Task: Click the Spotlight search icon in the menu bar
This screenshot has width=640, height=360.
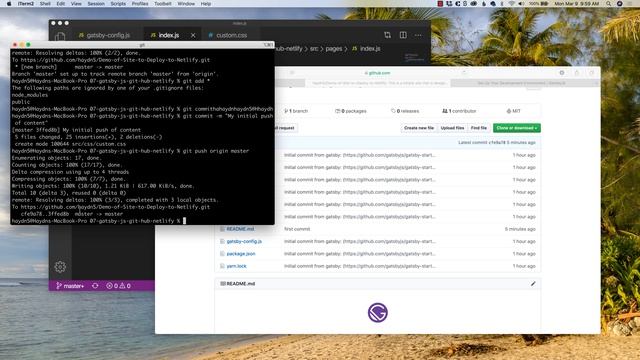Action: 609,4
